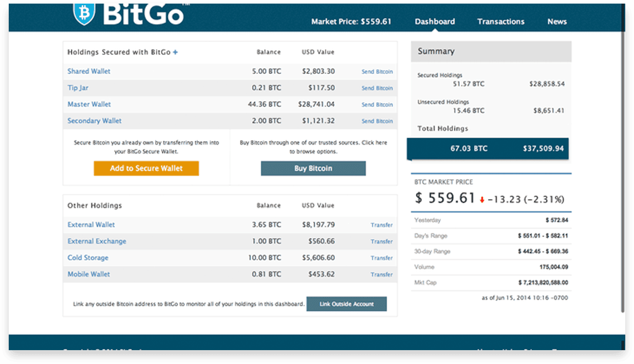Viewport: 634px width, 364px height.
Task: Click the −13.23 (−2.31%) price change
Action: point(526,199)
